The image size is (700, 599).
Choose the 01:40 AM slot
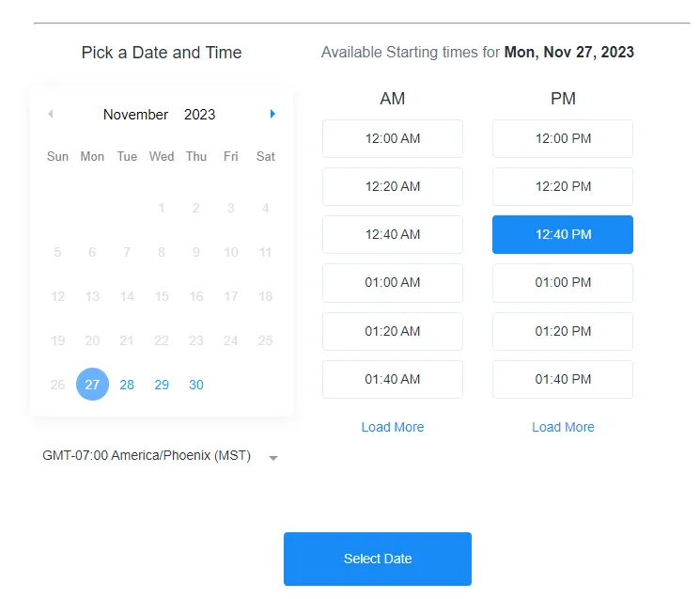point(393,379)
